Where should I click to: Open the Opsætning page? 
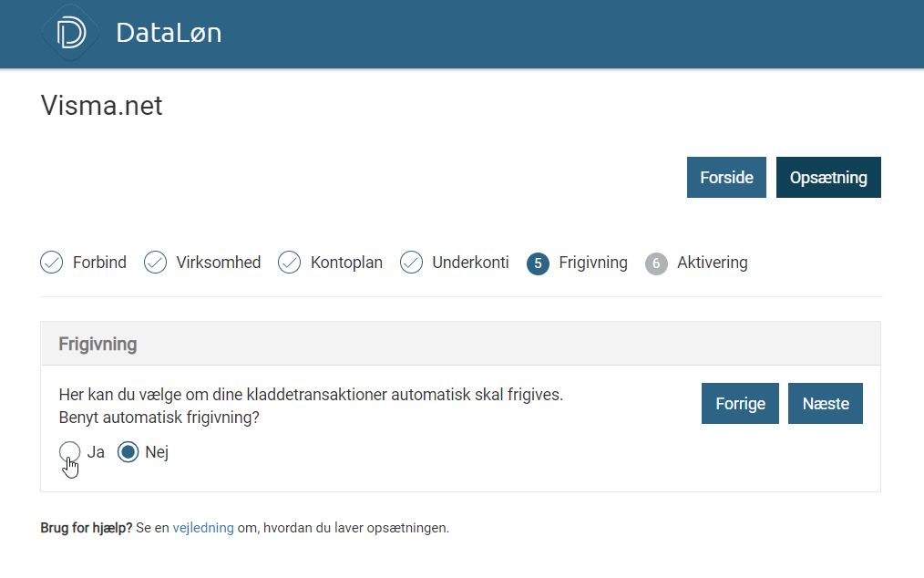pyautogui.click(x=828, y=177)
